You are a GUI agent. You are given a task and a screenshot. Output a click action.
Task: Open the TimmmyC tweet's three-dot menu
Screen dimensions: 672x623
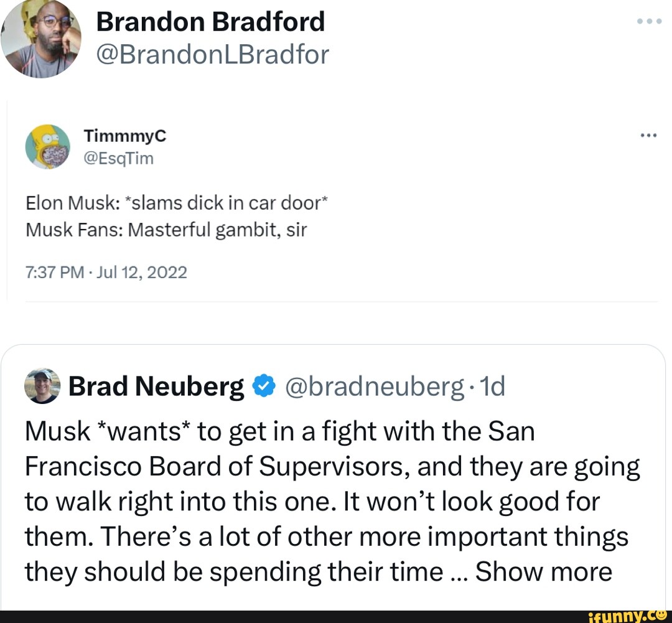[x=648, y=135]
